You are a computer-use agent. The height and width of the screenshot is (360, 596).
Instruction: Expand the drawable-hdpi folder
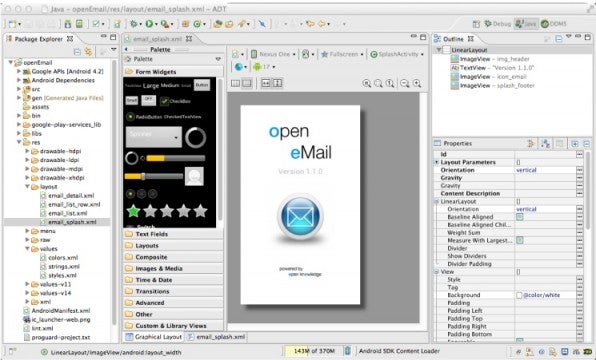[27, 151]
